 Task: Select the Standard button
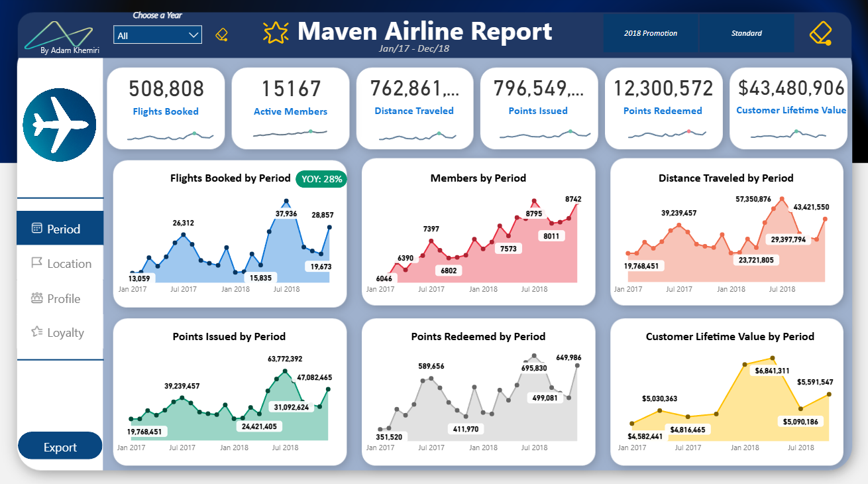coord(747,33)
